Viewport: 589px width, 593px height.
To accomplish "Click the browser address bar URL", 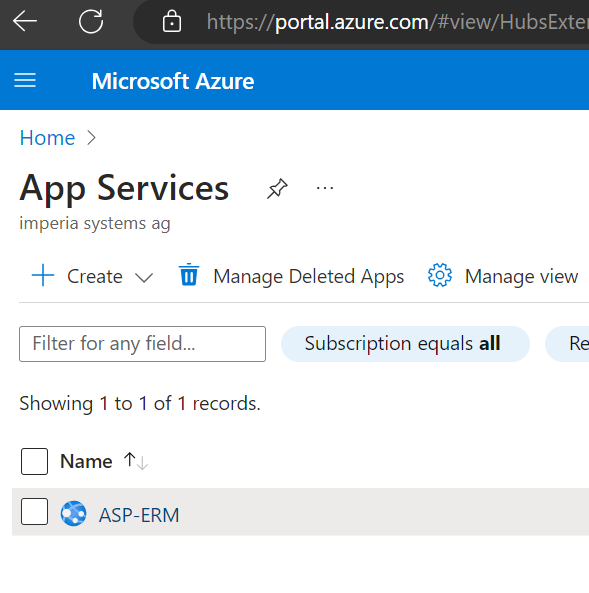I will click(397, 22).
